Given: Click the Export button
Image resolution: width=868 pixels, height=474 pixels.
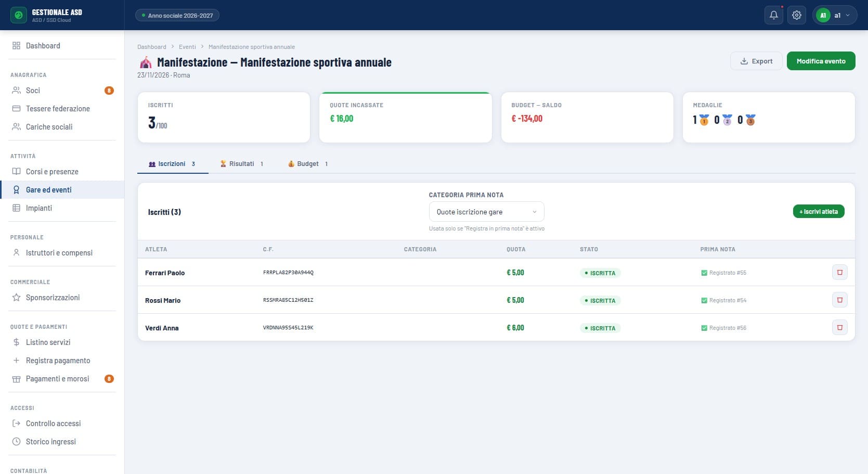Looking at the screenshot, I should [x=756, y=61].
